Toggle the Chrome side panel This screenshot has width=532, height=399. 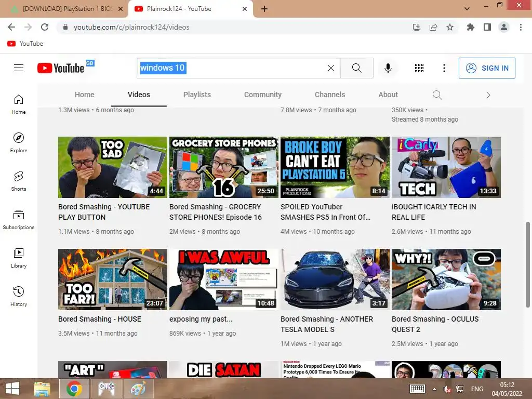click(x=487, y=27)
